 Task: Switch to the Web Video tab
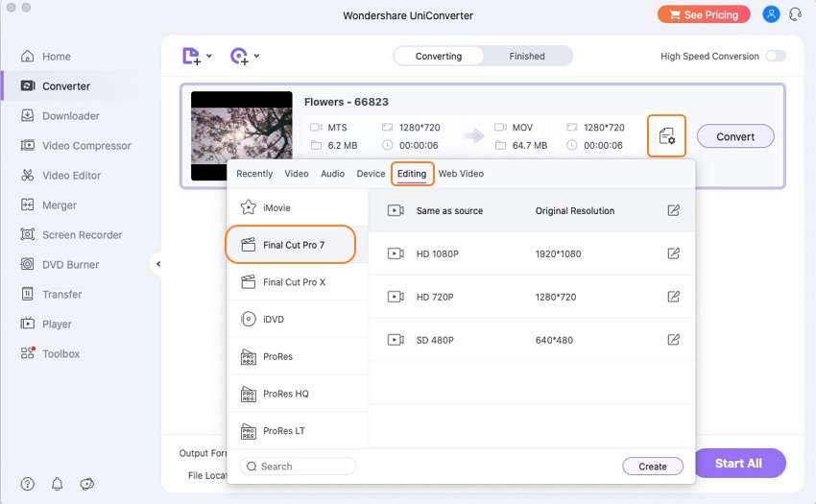point(461,174)
